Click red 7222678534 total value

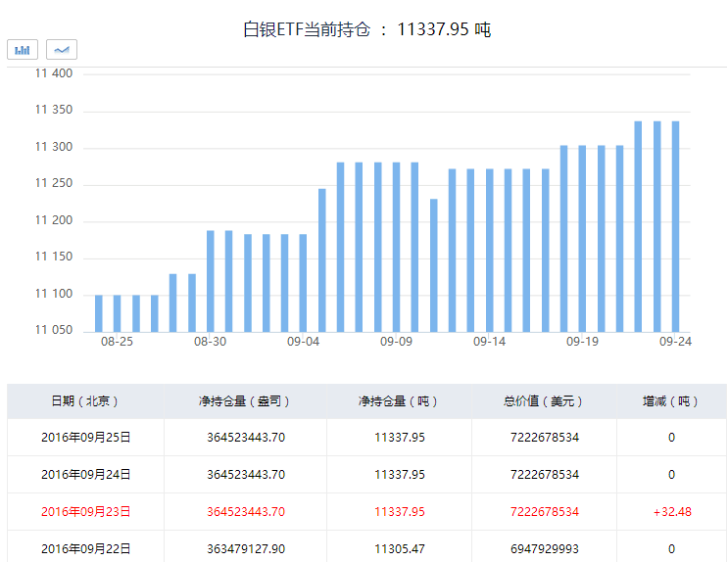point(545,511)
